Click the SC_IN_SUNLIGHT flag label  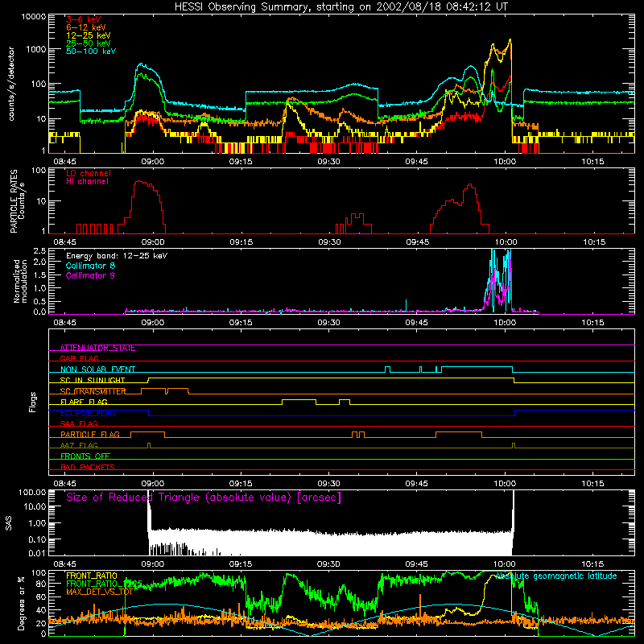(x=93, y=380)
